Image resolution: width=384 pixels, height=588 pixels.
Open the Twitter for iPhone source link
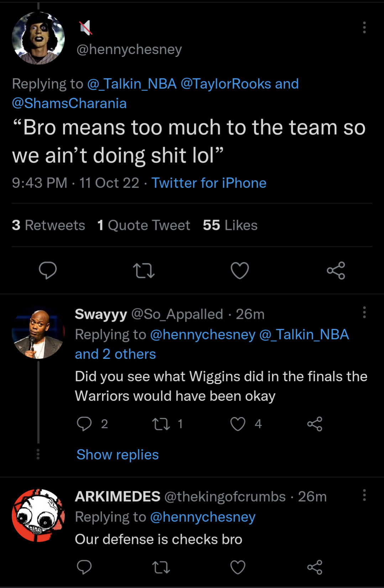(209, 183)
